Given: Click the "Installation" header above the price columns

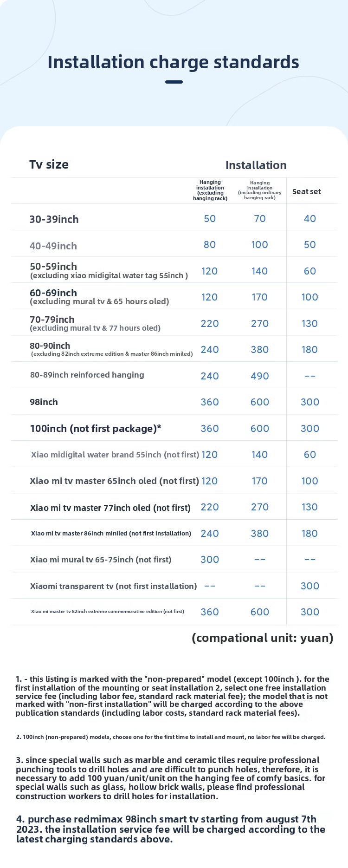Looking at the screenshot, I should point(256,165).
